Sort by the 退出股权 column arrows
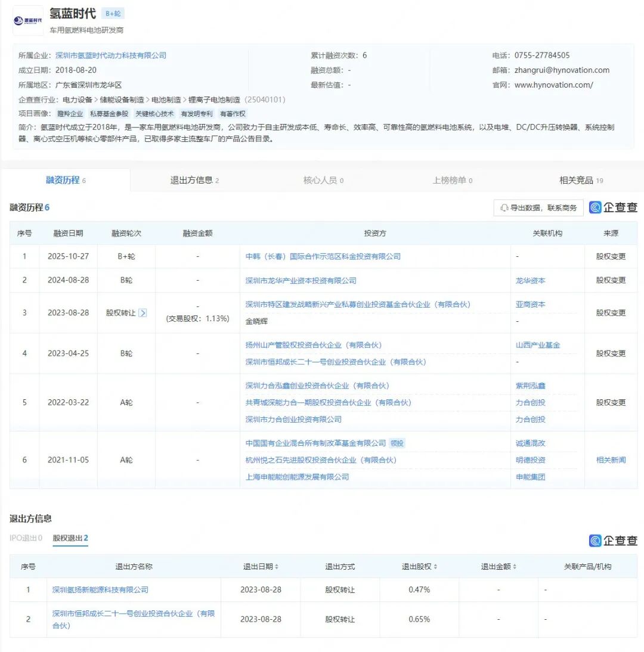The width and height of the screenshot is (644, 652). click(436, 567)
